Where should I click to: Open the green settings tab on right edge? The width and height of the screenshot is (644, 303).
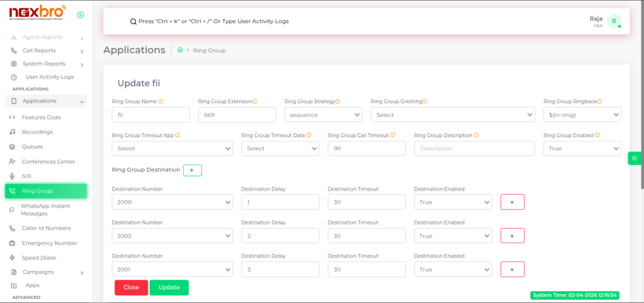(634, 158)
